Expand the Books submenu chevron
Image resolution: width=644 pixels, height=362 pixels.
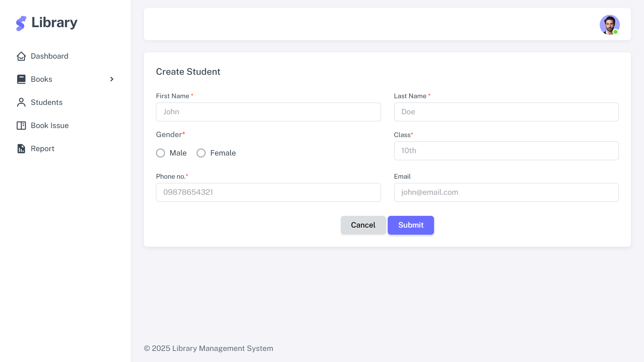[x=112, y=79]
